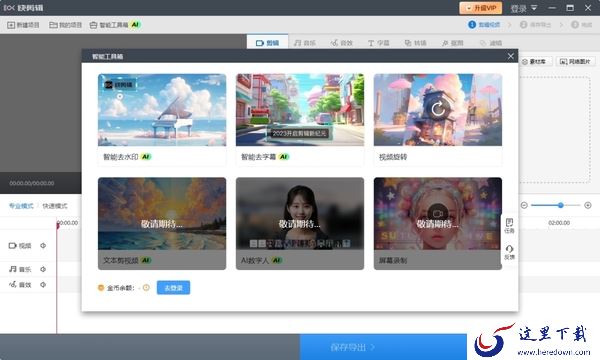Click the 保存导出 save export button

tap(383, 347)
